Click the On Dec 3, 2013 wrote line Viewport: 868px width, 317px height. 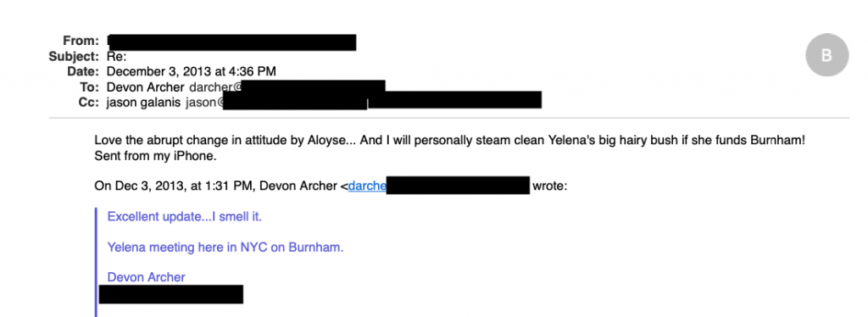click(x=331, y=186)
